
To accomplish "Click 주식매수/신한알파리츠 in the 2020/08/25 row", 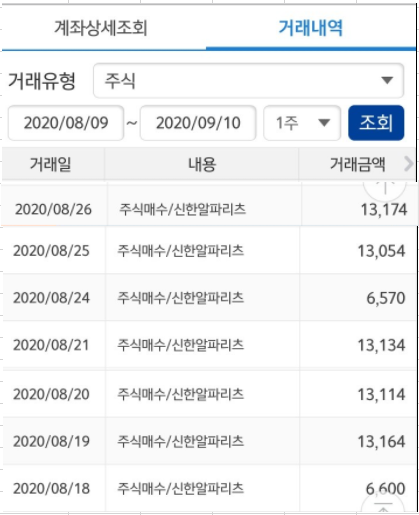I will point(181,250).
